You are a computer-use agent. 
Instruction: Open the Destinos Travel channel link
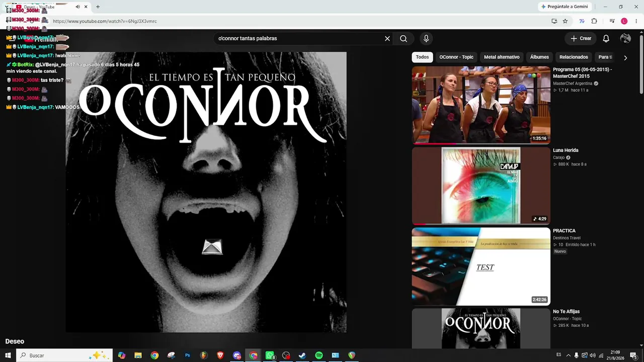pyautogui.click(x=567, y=238)
